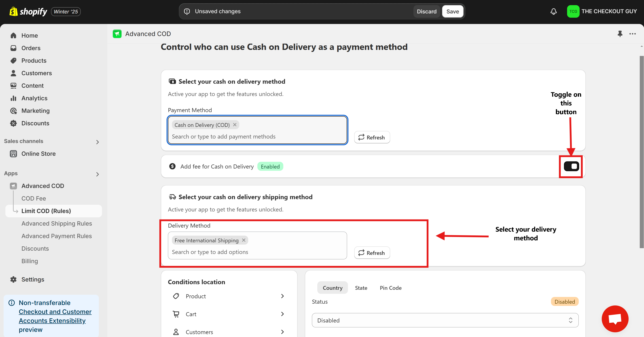
Task: Click the Marketing target icon
Action: [13, 111]
